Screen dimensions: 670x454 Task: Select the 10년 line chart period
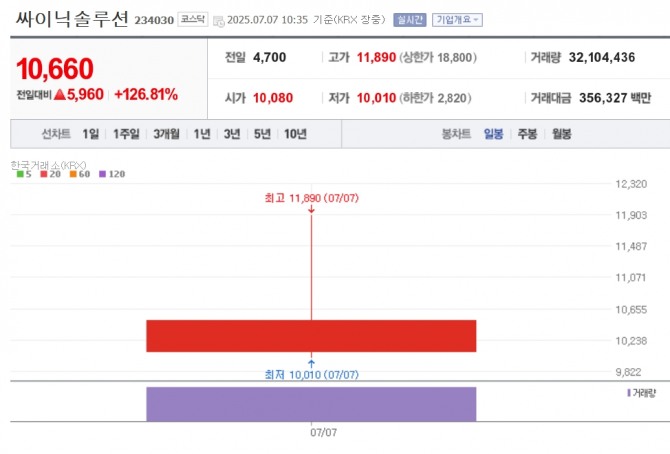click(295, 134)
